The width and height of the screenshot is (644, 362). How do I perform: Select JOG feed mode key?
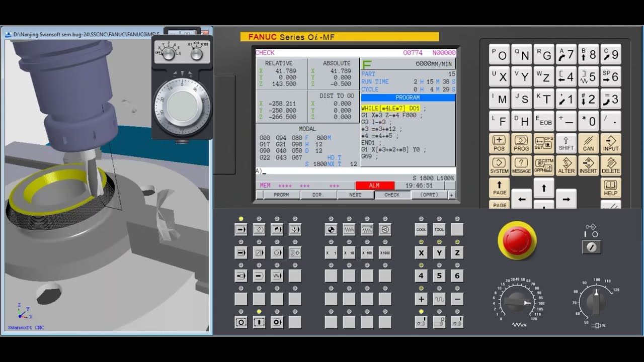click(x=349, y=230)
